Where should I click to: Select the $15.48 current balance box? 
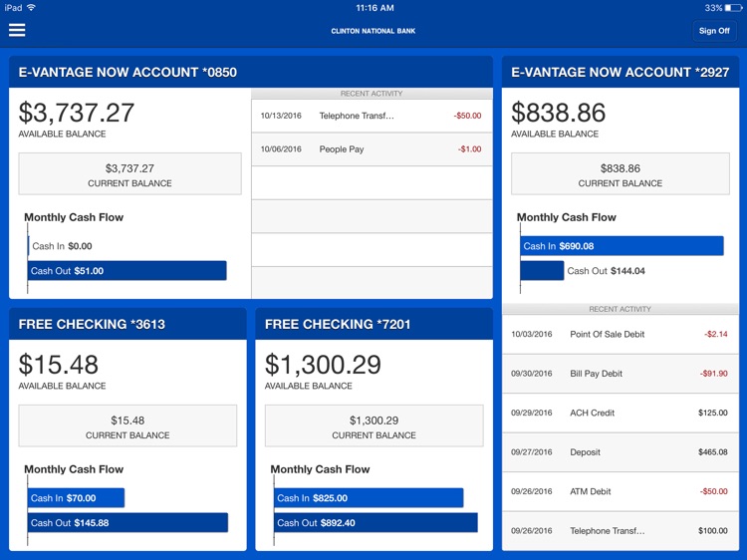[x=127, y=426]
